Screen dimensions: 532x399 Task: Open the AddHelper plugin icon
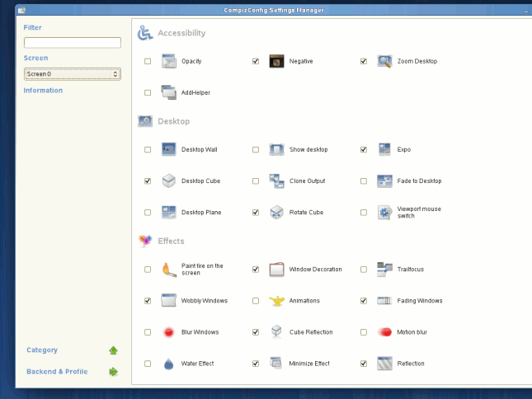click(168, 92)
